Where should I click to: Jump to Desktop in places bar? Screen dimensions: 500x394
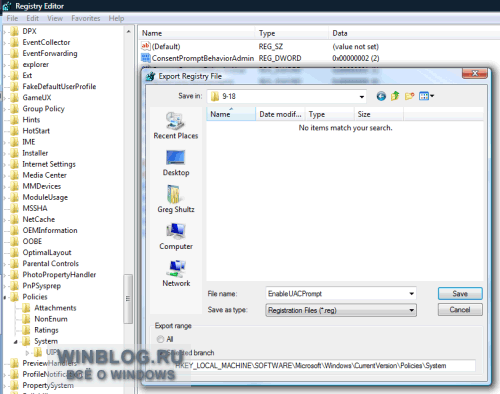tap(176, 163)
